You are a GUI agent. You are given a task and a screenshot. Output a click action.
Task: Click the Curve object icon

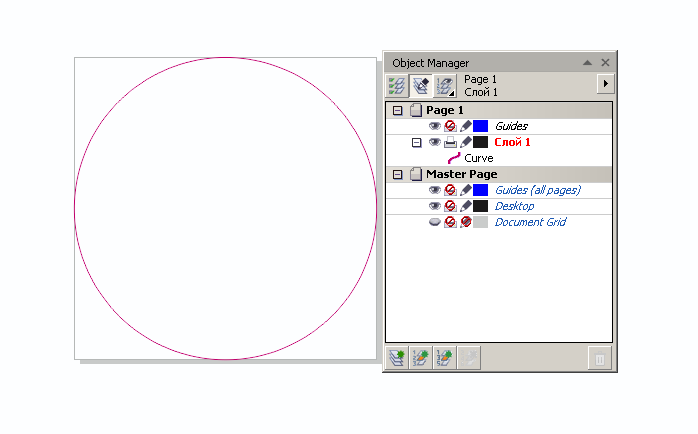[454, 158]
